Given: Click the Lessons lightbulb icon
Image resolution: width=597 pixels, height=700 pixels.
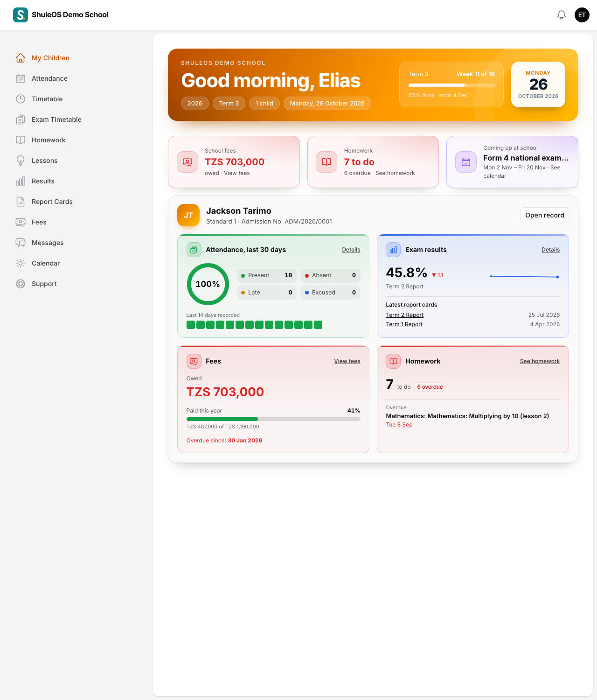Looking at the screenshot, I should (x=21, y=161).
